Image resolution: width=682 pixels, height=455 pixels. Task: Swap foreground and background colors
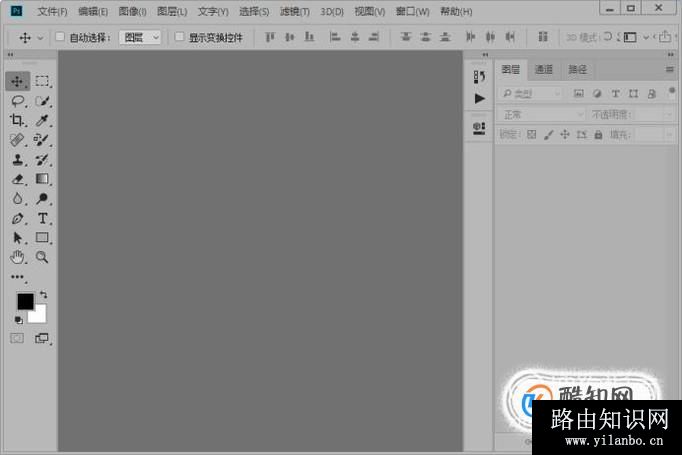point(43,294)
